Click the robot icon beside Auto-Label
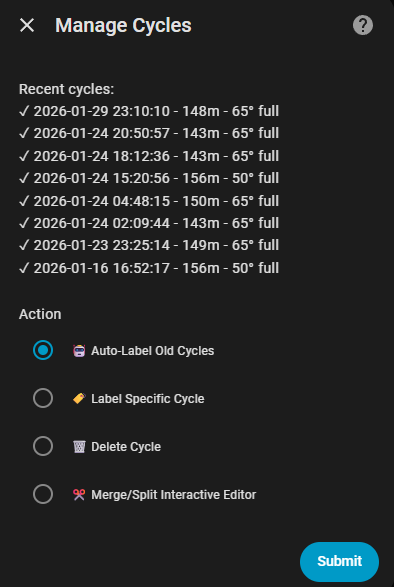This screenshot has height=587, width=394. coord(79,351)
